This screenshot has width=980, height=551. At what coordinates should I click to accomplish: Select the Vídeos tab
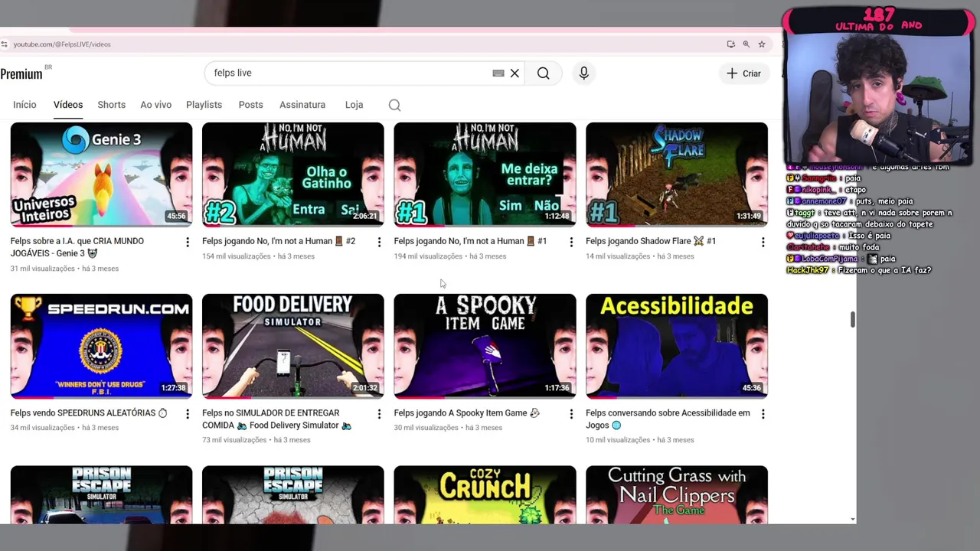click(68, 105)
